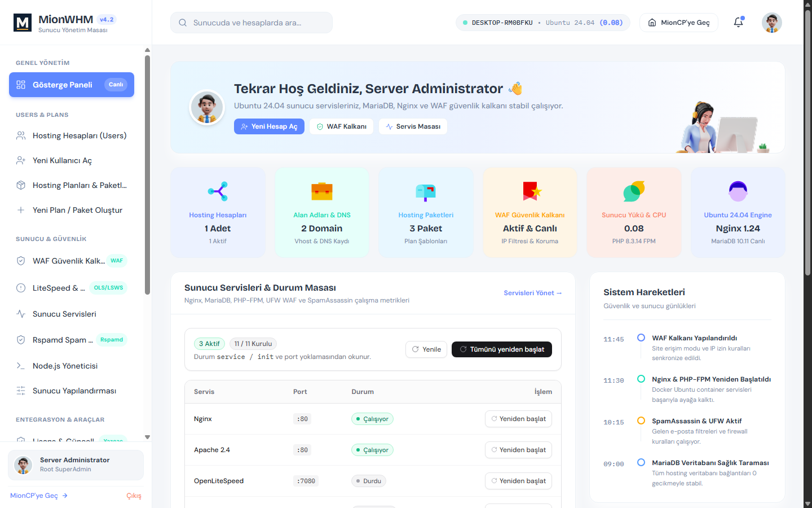This screenshot has height=508, width=812.
Task: Click the WAF Güvenlik Kalkanı flag icon
Action: [531, 191]
